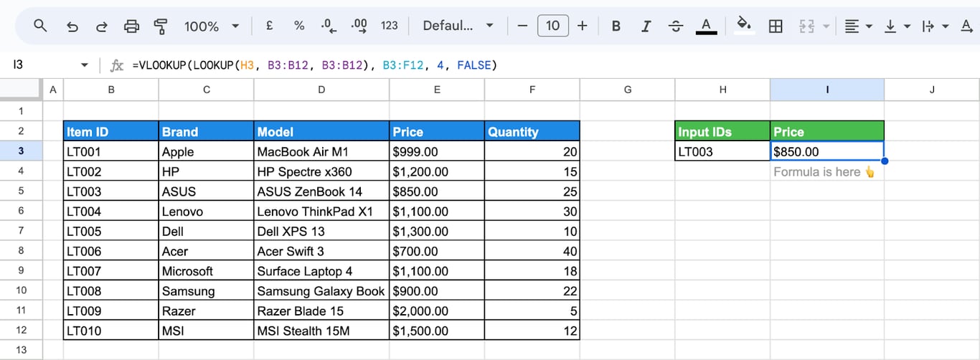This screenshot has height=360, width=980.
Task: Click the quantity 40 cell
Action: (532, 251)
